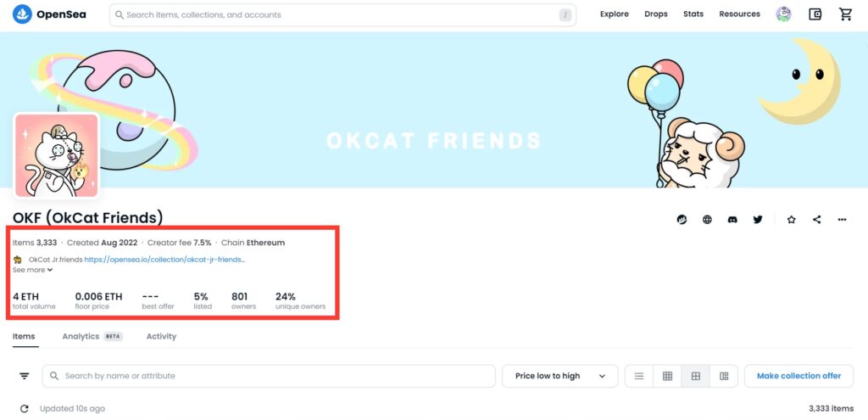The image size is (868, 420).
Task: Toggle the filter sidebar icon
Action: click(x=25, y=376)
